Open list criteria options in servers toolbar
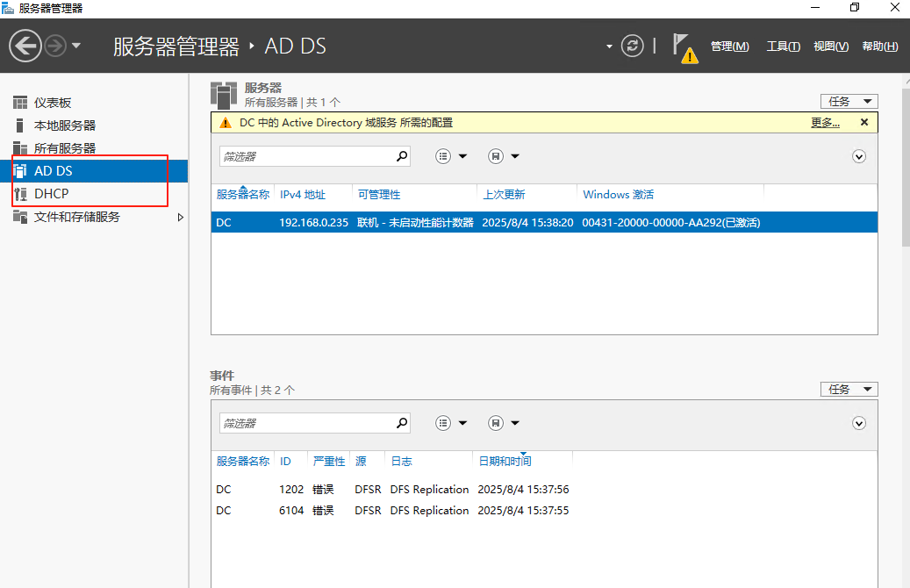Screen dimensions: 910x588 click(443, 156)
